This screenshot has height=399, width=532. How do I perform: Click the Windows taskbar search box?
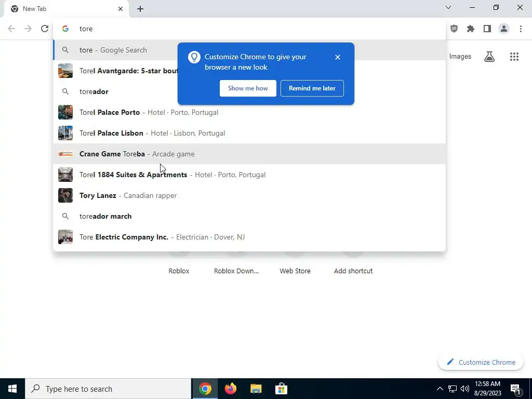[x=108, y=389]
